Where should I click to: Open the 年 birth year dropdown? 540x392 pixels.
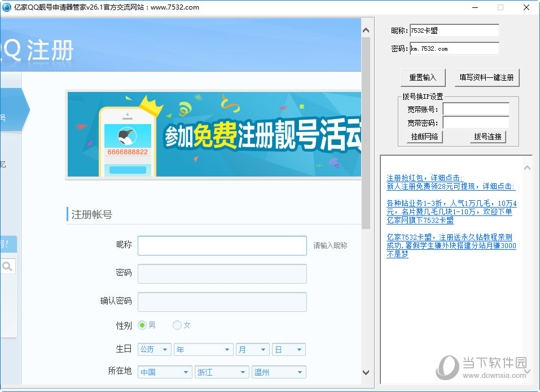[x=204, y=349]
